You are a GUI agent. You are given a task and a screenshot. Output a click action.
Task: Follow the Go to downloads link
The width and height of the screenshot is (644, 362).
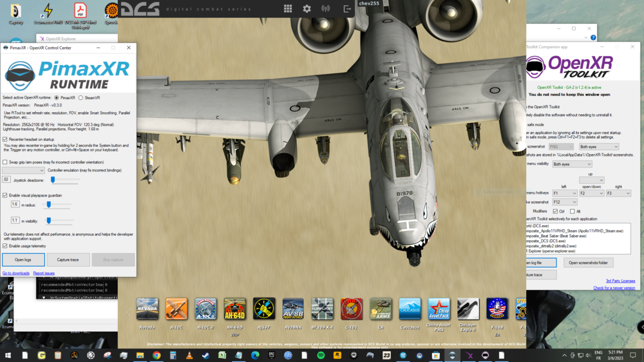pos(15,273)
